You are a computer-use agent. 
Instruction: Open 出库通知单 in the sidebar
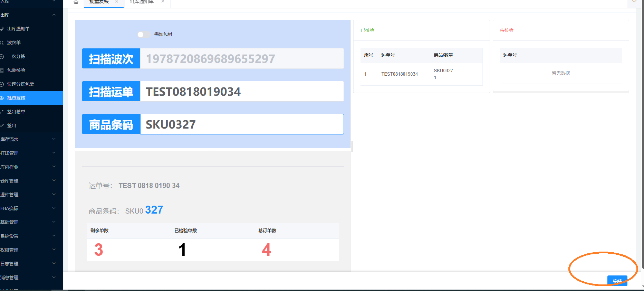point(18,29)
